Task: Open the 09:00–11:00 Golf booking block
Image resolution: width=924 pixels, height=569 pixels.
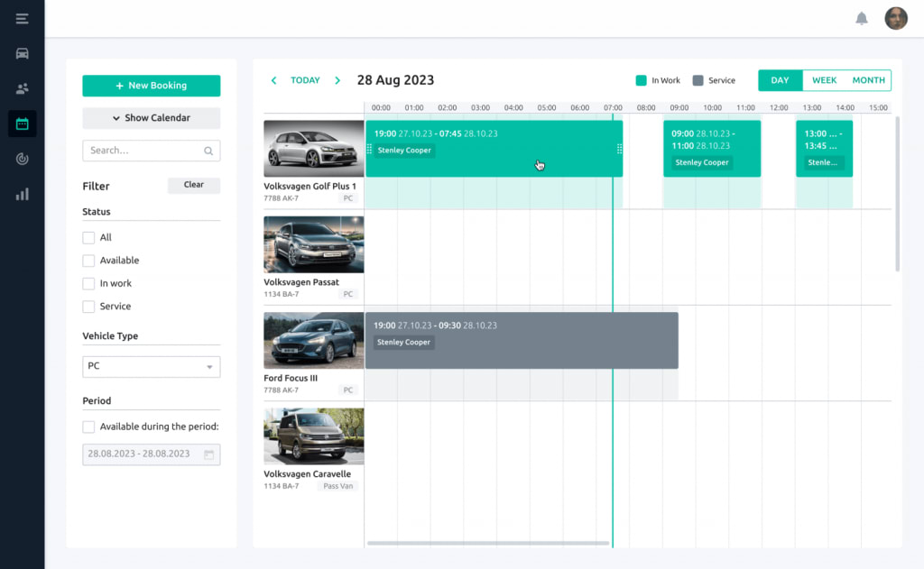Action: point(712,149)
